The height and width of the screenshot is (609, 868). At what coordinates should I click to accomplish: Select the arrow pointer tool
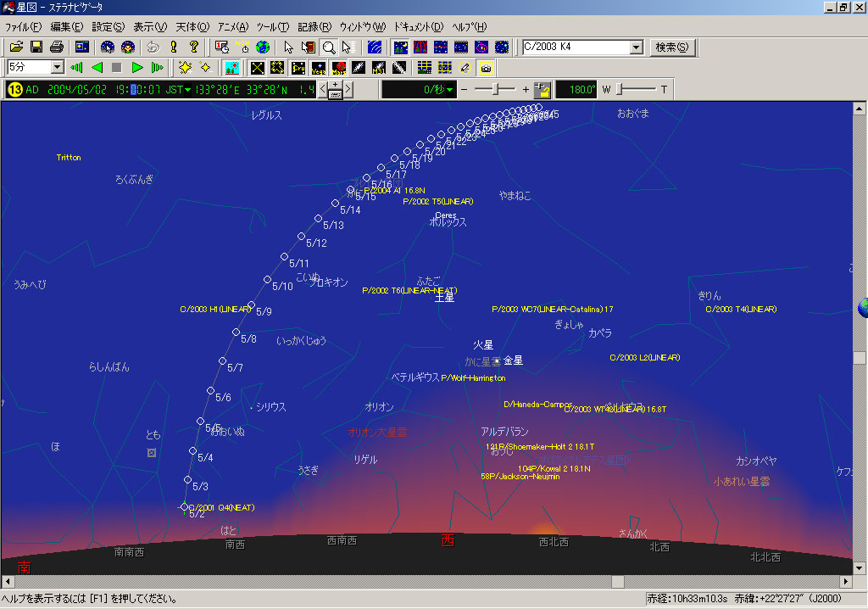coord(288,47)
